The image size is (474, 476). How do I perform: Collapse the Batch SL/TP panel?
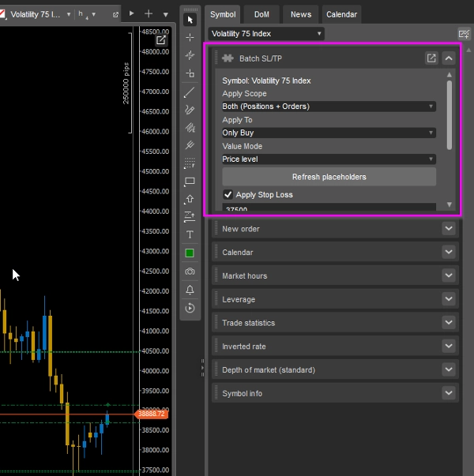(449, 58)
